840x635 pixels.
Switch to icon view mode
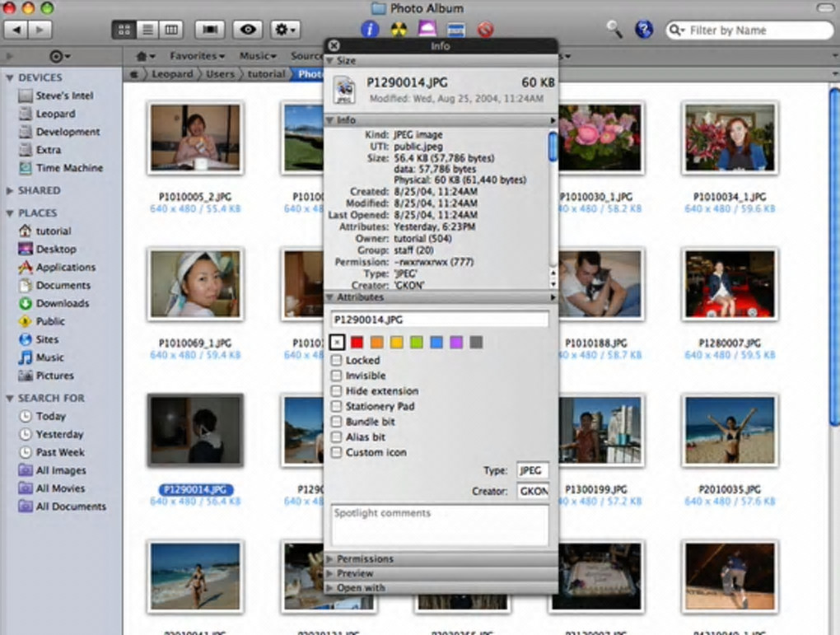tap(124, 30)
